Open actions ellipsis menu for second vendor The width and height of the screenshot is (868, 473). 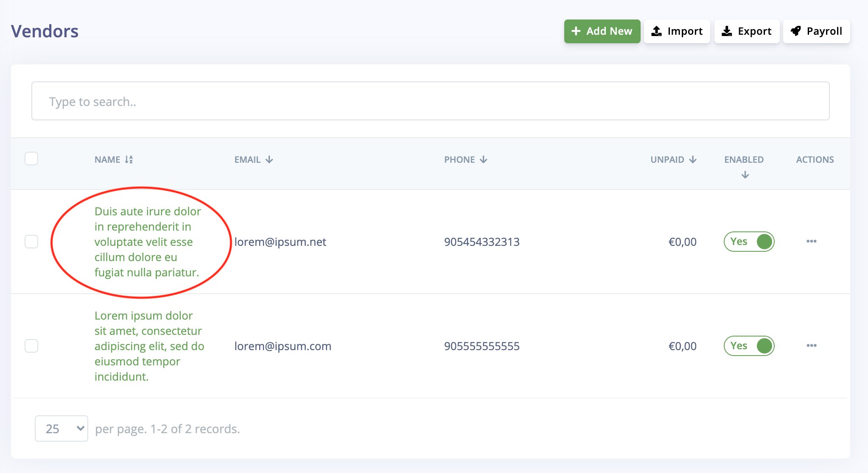[812, 345]
